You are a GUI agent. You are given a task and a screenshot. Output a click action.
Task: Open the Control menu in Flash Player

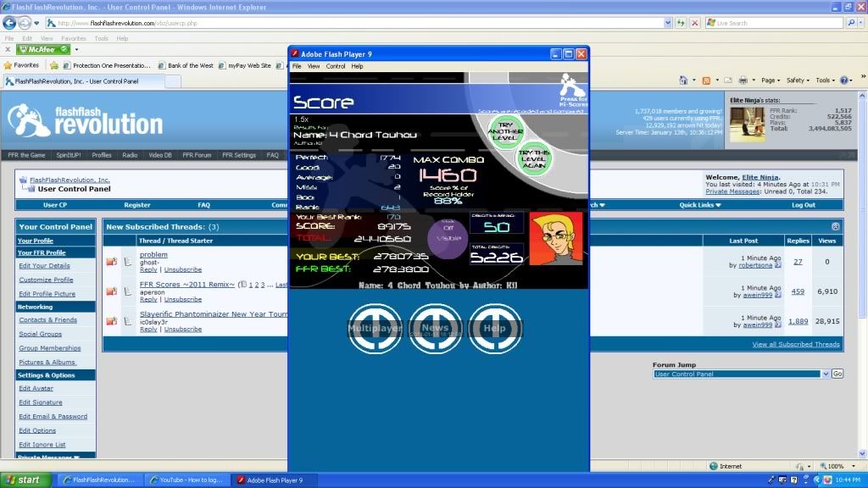click(336, 66)
